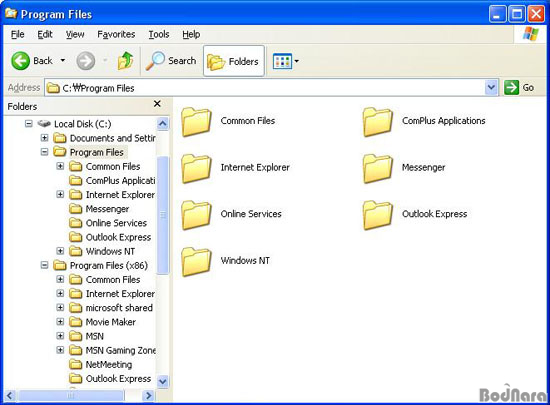550x405 pixels.
Task: Click folder tree scroll up arrow
Action: 162,123
